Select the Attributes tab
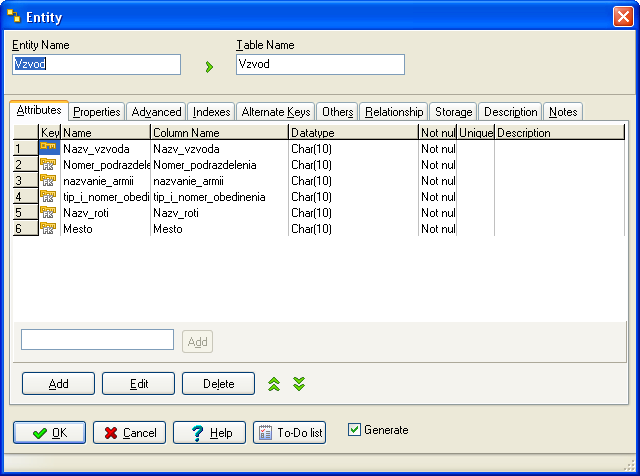 coord(39,110)
